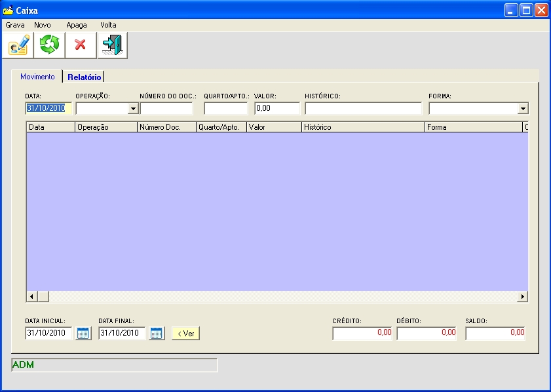551x392 pixels.
Task: Open the Apaga menu item
Action: tap(77, 25)
